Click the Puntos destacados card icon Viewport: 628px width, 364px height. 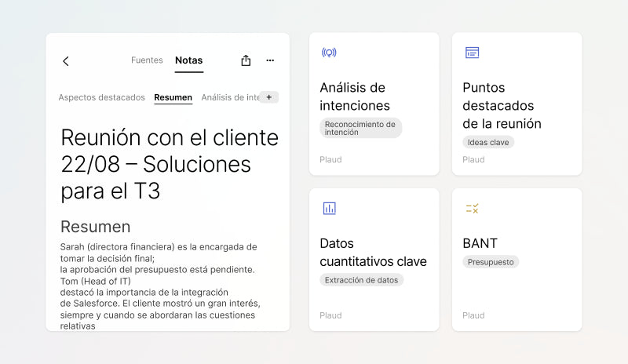click(472, 53)
